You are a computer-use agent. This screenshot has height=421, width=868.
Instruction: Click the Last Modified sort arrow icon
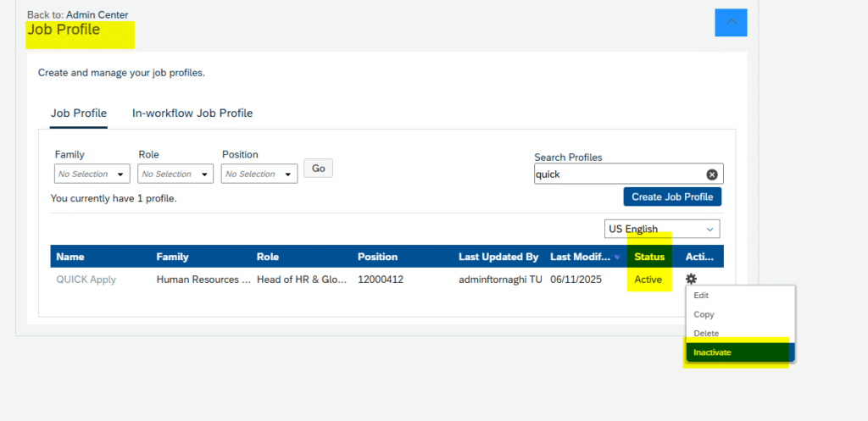pyautogui.click(x=617, y=257)
